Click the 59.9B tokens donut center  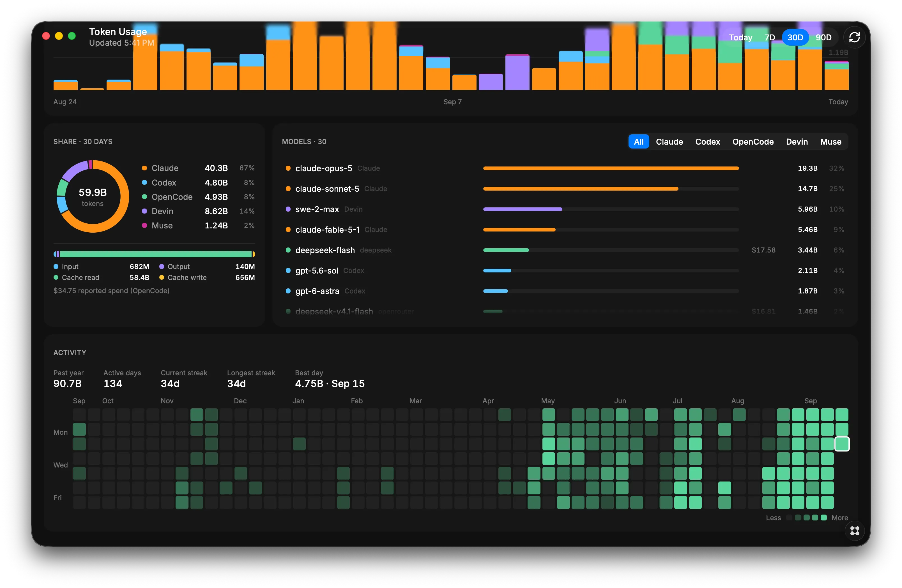pos(93,196)
